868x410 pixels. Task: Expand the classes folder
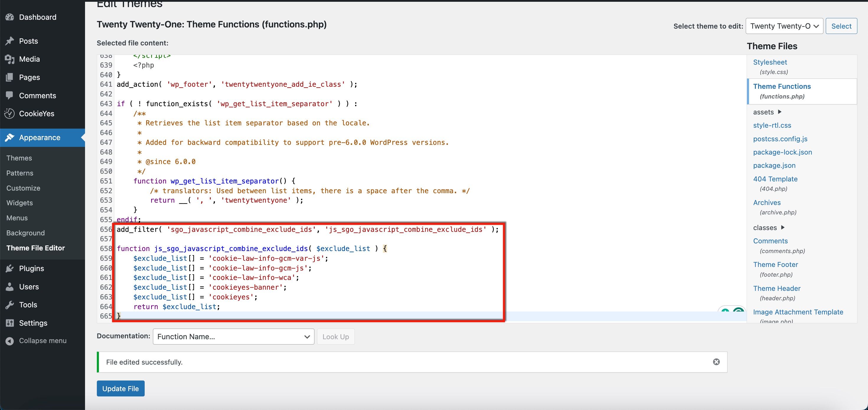[783, 227]
